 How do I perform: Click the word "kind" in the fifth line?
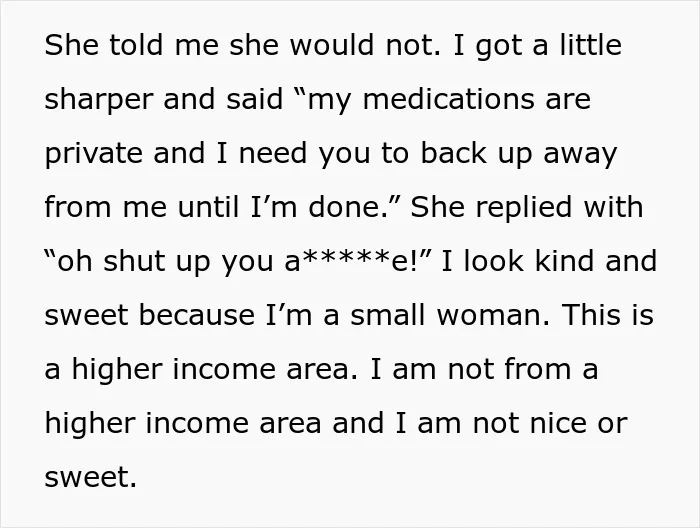[564, 261]
